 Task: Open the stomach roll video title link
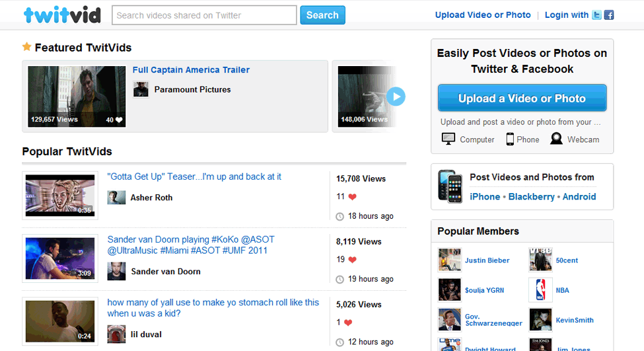tap(213, 308)
